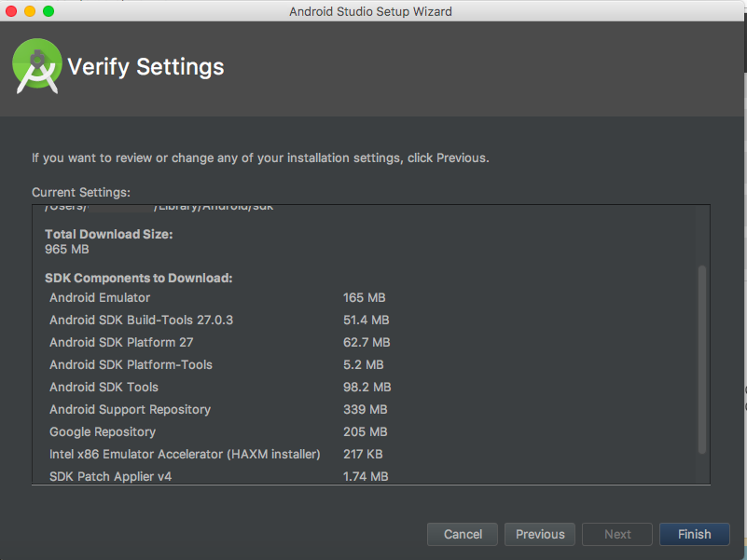This screenshot has height=560, width=747.
Task: Select the SDK Patch Applier v4 entry
Action: coord(112,476)
